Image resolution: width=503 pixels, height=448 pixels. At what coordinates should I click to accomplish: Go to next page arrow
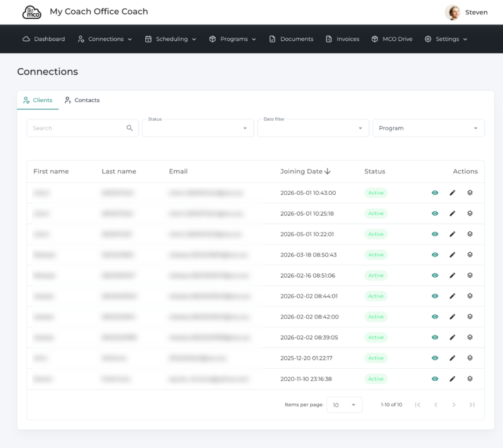coord(454,405)
